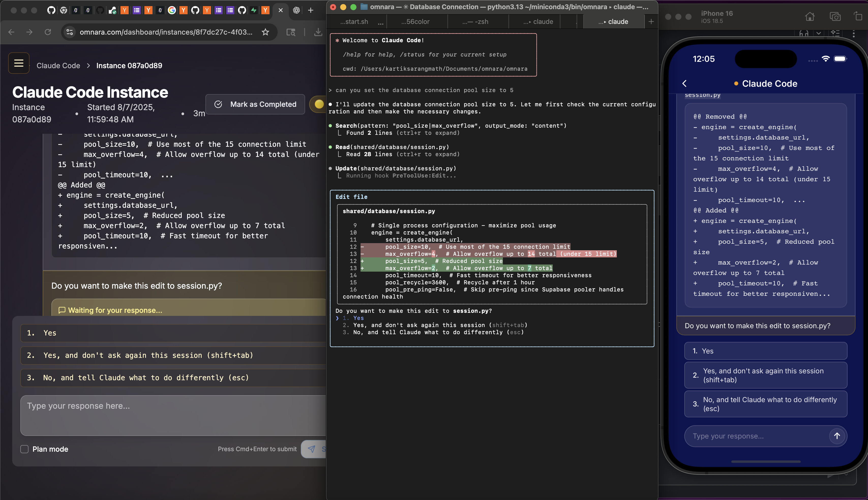Image resolution: width=868 pixels, height=500 pixels.
Task: Switch to the ...start.sh terminal tab
Action: click(x=354, y=22)
